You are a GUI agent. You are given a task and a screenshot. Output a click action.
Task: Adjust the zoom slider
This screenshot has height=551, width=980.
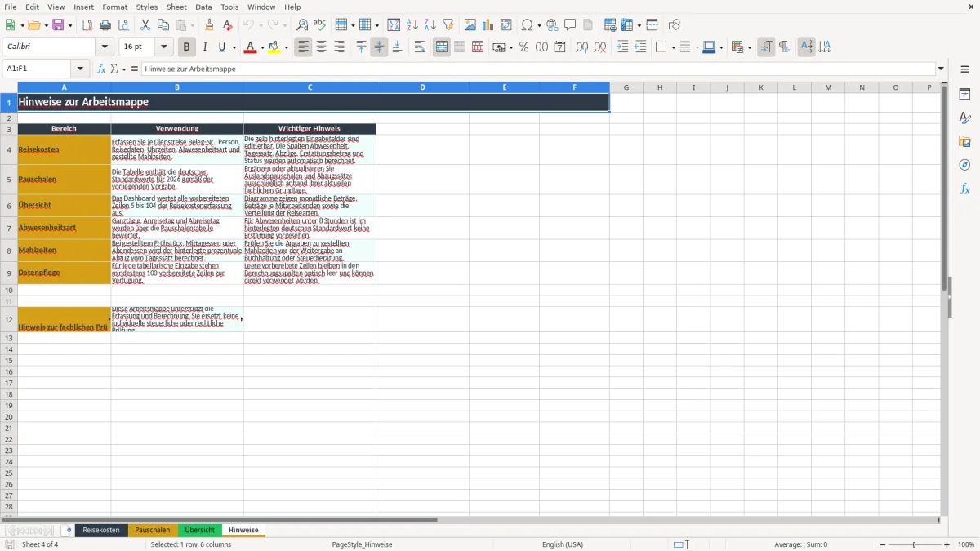915,544
